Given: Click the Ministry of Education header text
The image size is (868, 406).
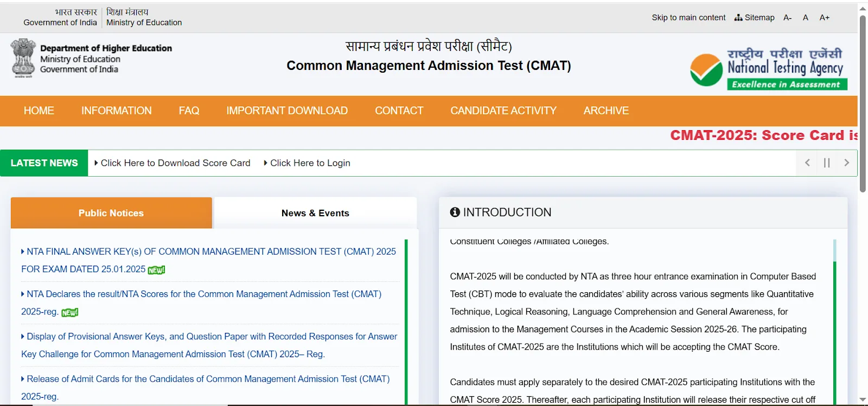Looking at the screenshot, I should click(x=144, y=23).
